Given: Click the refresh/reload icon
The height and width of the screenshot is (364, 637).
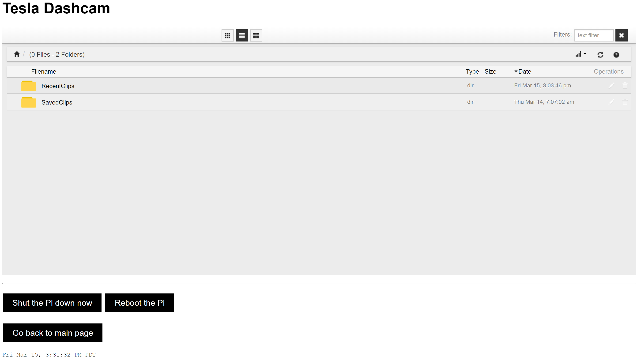Looking at the screenshot, I should [600, 55].
